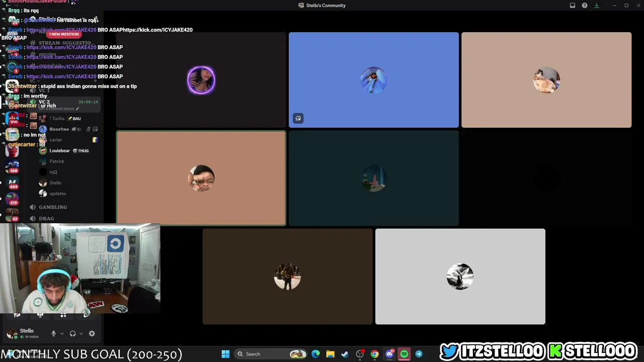
Task: Open User Settings gear
Action: pos(92,333)
